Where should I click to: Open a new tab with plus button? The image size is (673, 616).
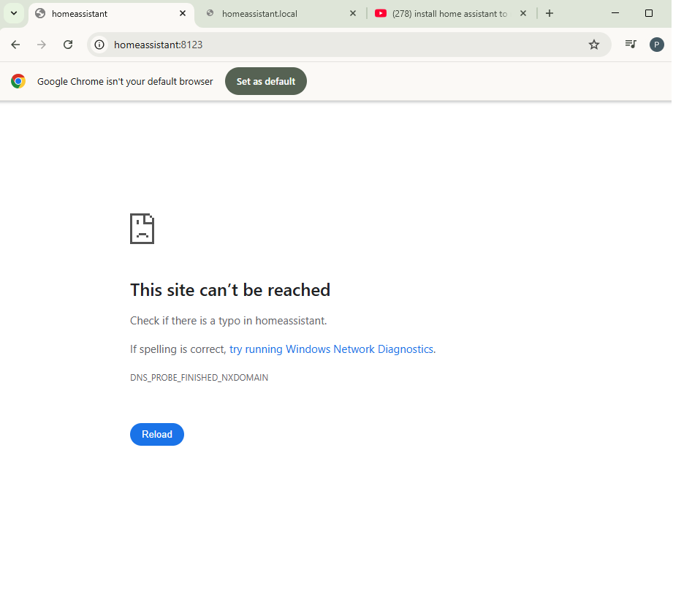click(x=550, y=13)
